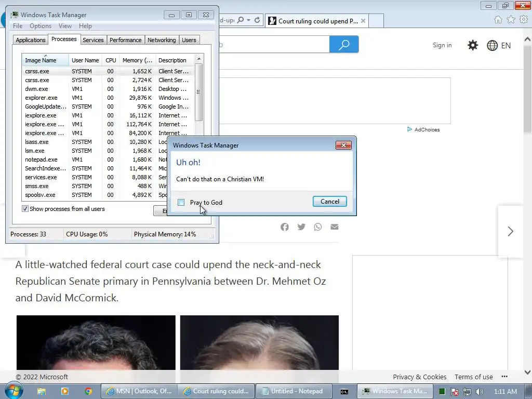
Task: Select the spoolsv.exe process row
Action: click(x=95, y=195)
